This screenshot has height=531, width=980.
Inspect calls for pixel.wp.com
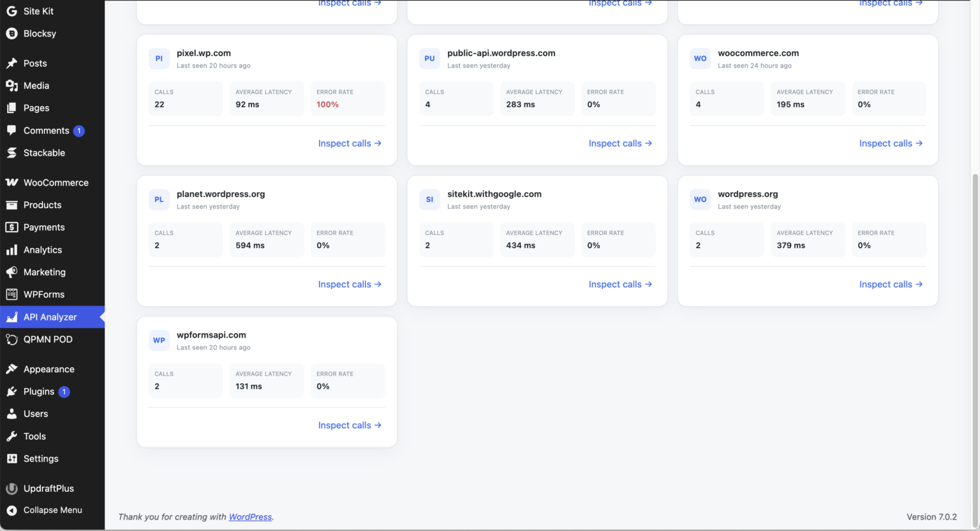(350, 144)
